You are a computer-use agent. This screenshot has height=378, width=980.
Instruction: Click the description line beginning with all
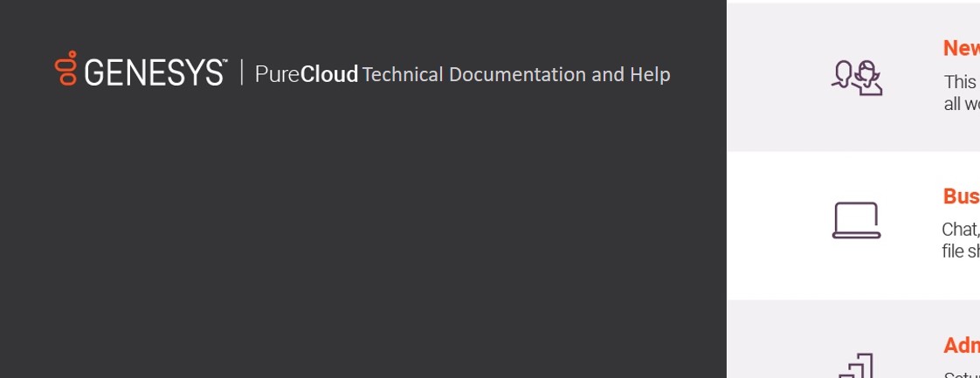point(961,104)
